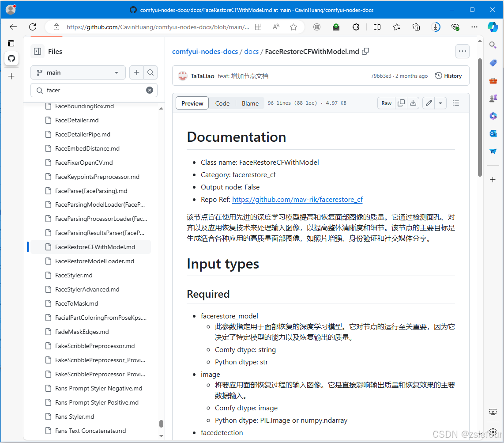Open Outlook icon in Edge sidebar
This screenshot has width=504, height=443.
(493, 133)
